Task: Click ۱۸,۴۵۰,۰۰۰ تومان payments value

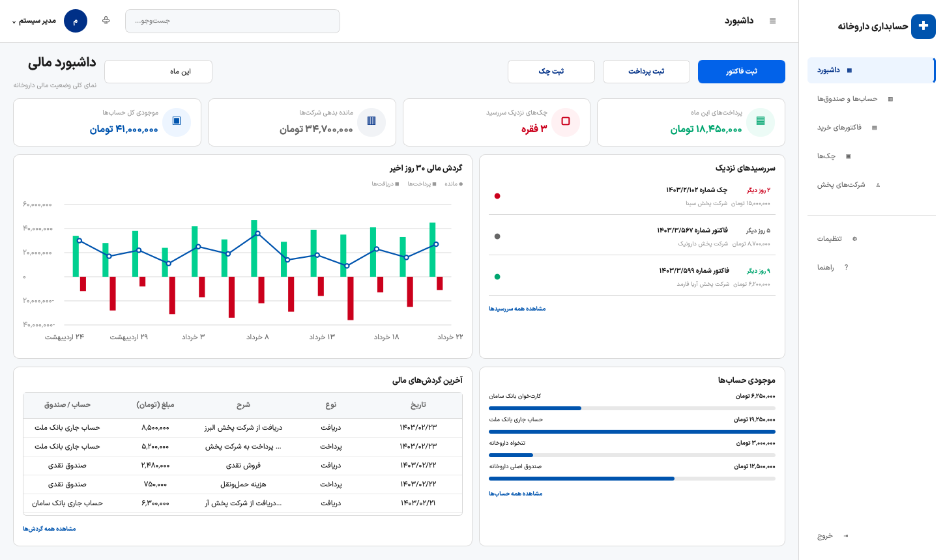Action: point(706,130)
